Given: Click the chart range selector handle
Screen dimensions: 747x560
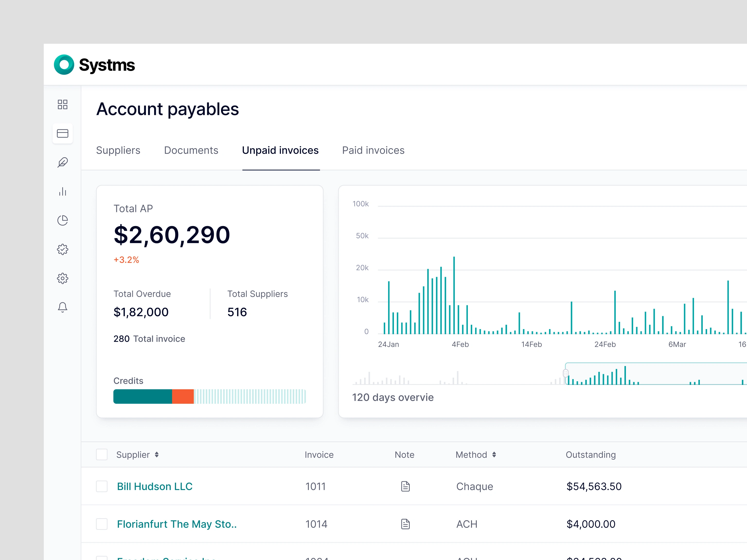Looking at the screenshot, I should [566, 373].
